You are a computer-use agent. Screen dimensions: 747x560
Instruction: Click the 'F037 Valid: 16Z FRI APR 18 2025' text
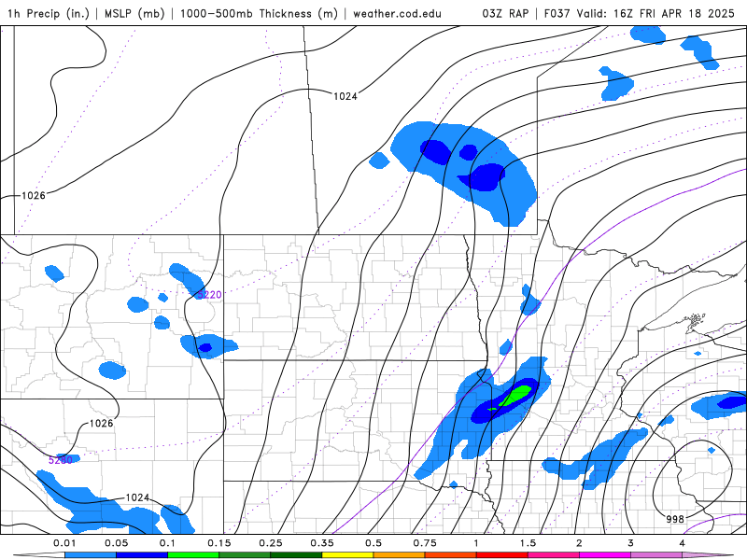pyautogui.click(x=639, y=13)
